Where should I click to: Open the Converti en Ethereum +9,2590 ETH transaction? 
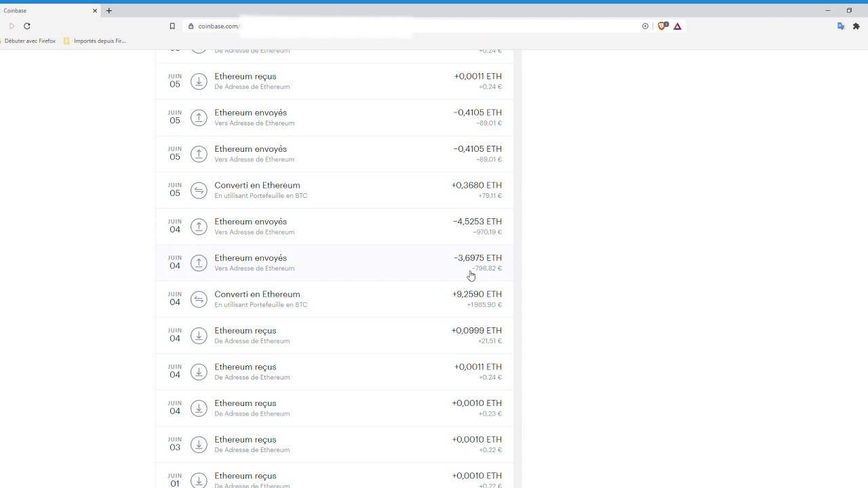pyautogui.click(x=334, y=299)
